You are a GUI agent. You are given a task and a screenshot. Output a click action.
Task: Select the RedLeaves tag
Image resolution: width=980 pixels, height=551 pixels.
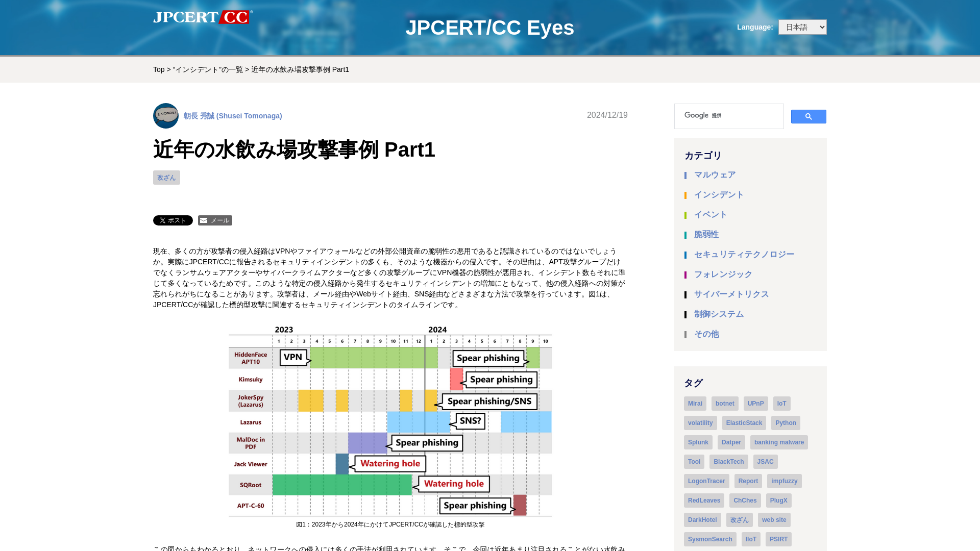coord(704,500)
